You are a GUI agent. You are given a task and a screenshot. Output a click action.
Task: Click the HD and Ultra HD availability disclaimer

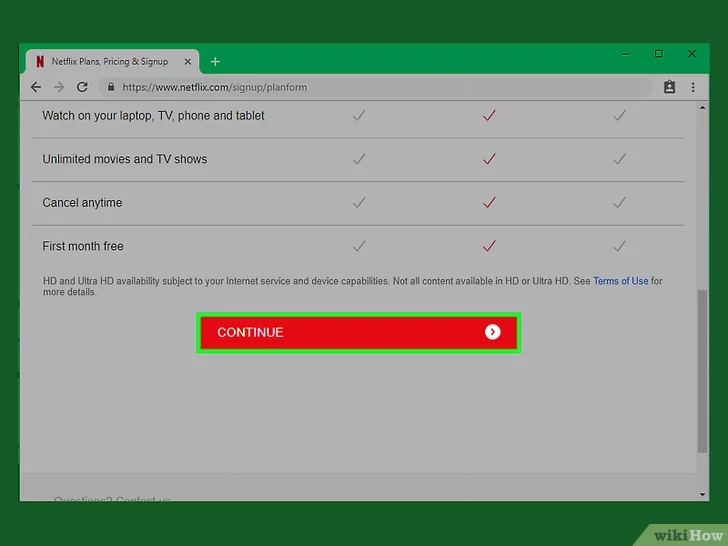(x=352, y=286)
